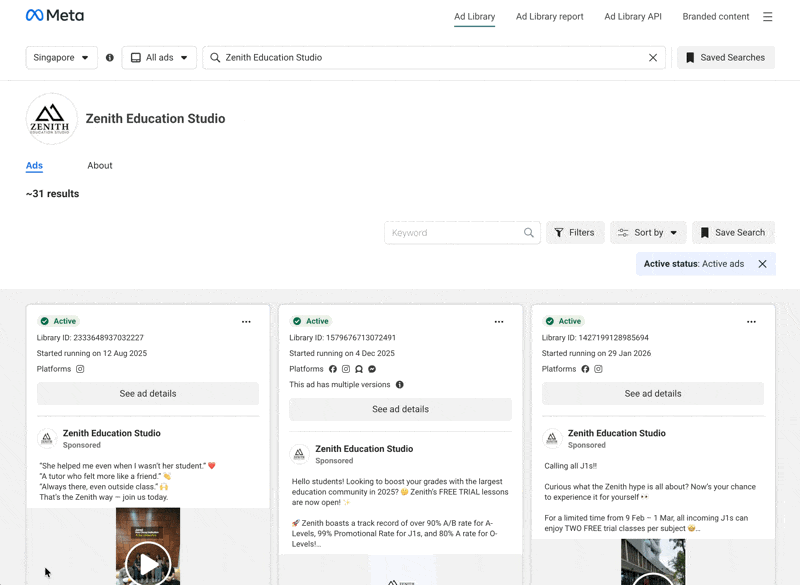Click Save Search button
This screenshot has width=800, height=585.
click(734, 233)
